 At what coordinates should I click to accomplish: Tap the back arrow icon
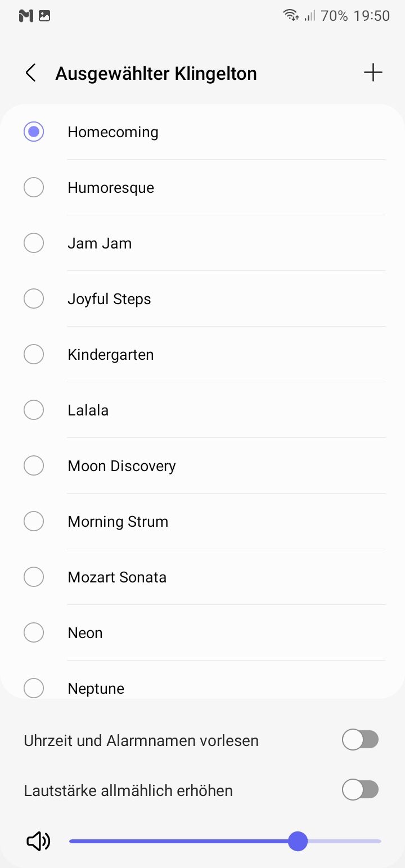coord(31,73)
